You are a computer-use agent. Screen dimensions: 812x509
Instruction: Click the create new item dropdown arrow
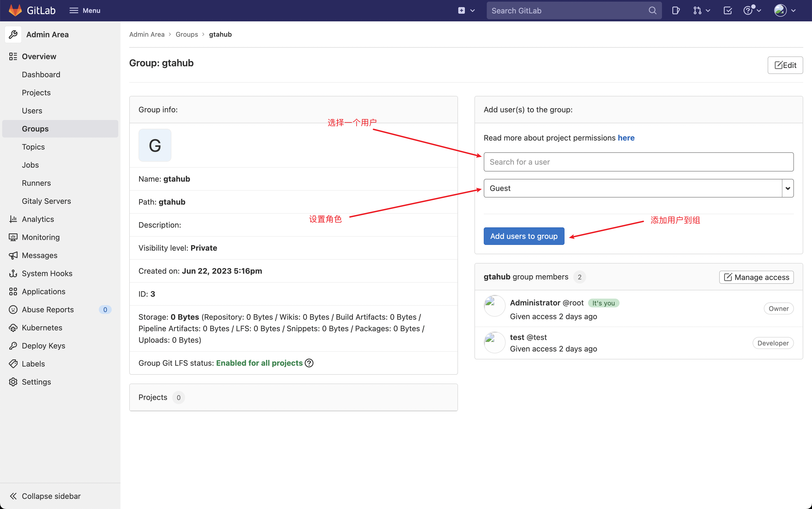point(472,11)
